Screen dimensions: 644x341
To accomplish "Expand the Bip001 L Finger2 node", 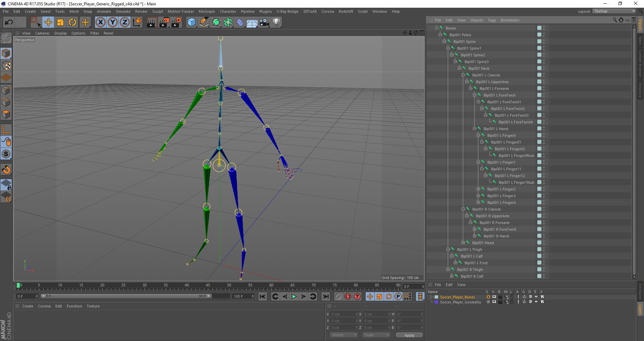I will (x=478, y=189).
